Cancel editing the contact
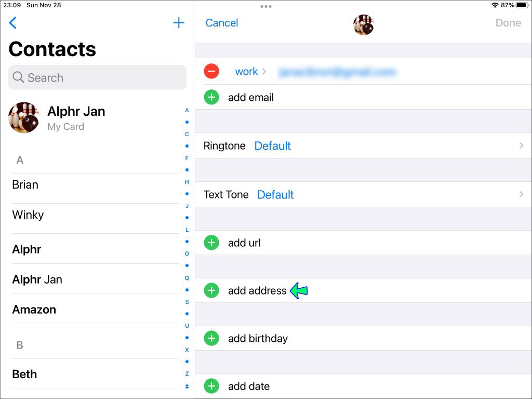Screen dimensions: 532x399 221,23
